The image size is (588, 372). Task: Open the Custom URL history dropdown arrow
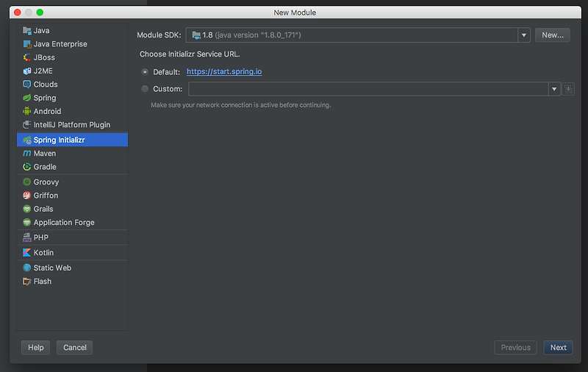coord(554,89)
